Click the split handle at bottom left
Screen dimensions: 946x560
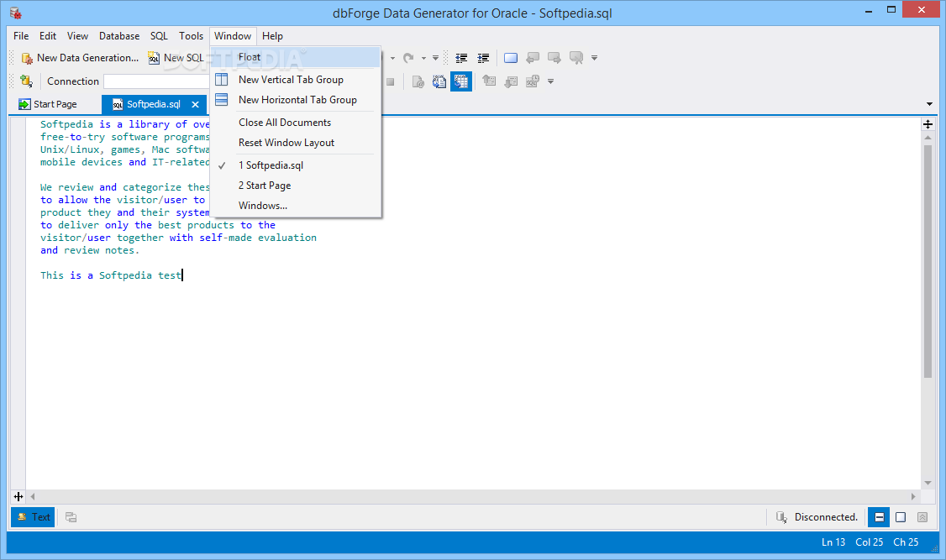click(x=18, y=497)
